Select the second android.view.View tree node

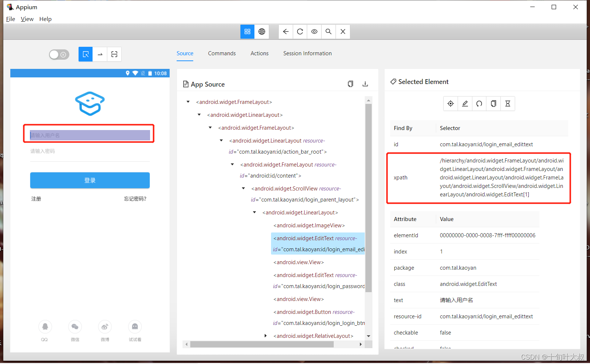[298, 299]
